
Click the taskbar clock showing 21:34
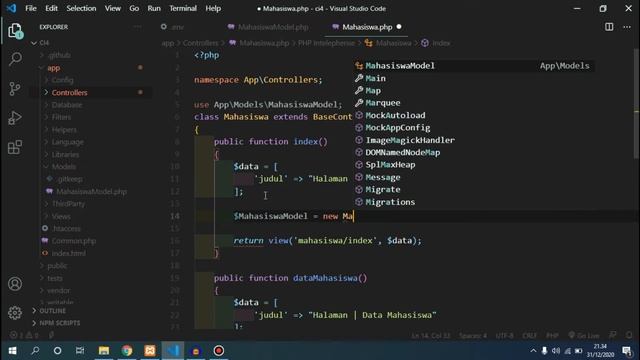pos(600,351)
